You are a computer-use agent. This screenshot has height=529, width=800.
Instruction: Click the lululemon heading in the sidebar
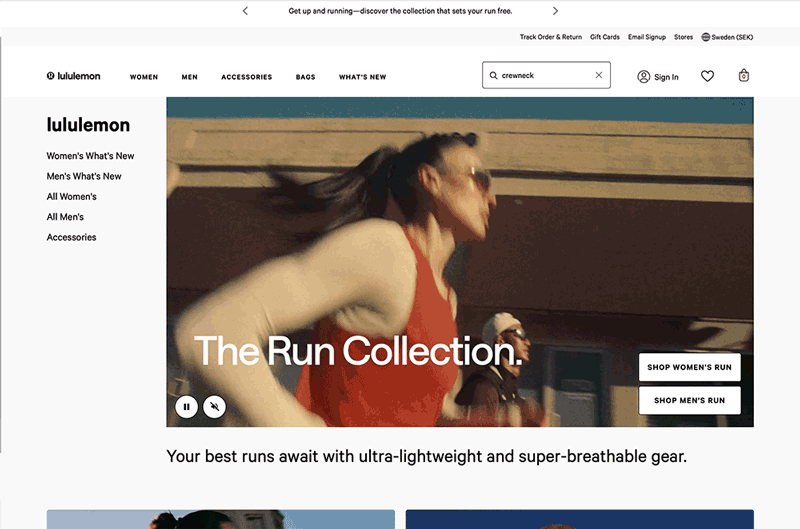(88, 125)
